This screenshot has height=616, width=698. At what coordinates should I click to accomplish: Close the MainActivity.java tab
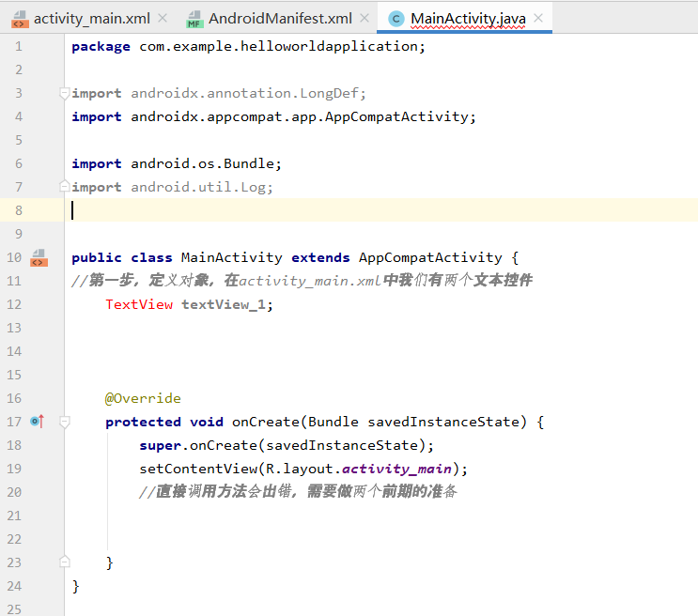click(x=538, y=18)
